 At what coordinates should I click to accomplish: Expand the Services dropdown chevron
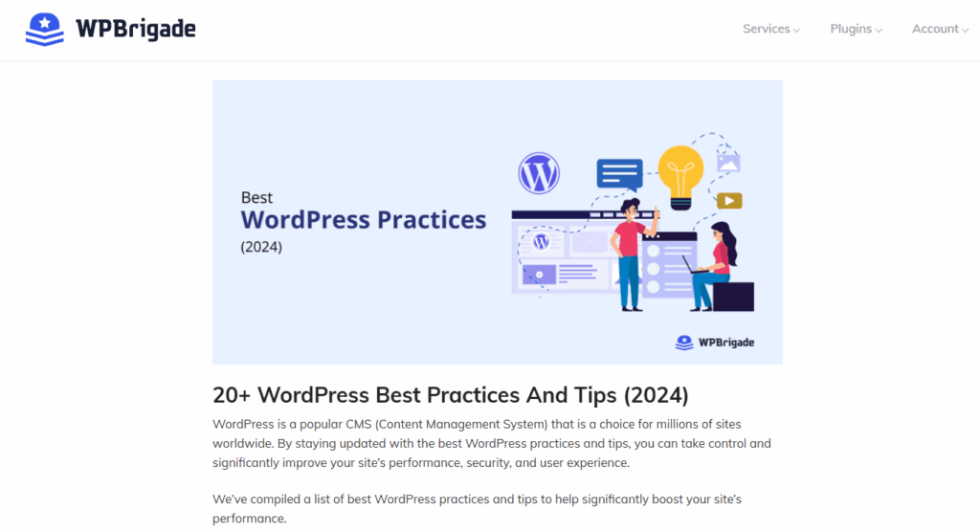click(796, 30)
